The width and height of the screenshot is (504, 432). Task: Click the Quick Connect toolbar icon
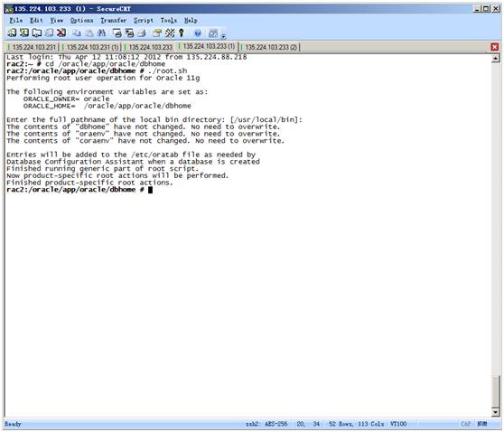point(24,33)
